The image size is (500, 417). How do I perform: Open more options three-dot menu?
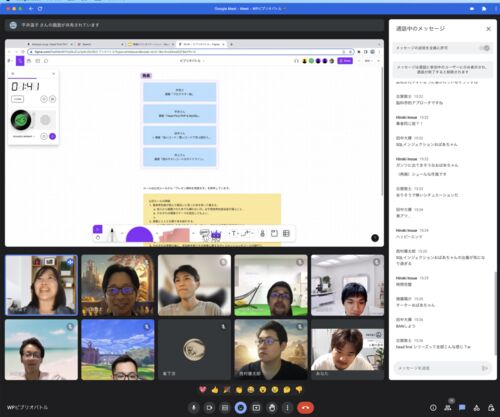pyautogui.click(x=287, y=408)
